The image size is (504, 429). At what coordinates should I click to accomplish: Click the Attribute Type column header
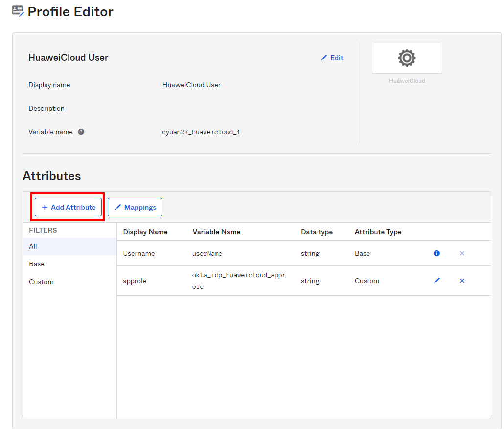click(x=378, y=232)
